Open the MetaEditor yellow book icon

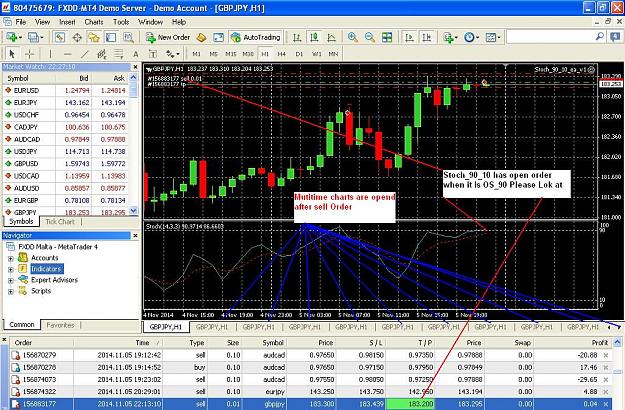coord(201,37)
